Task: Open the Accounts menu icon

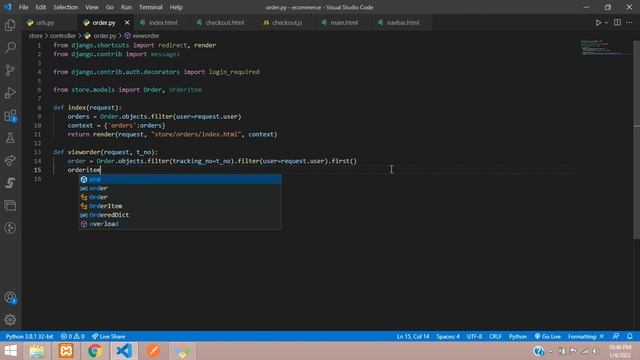Action: point(10,298)
